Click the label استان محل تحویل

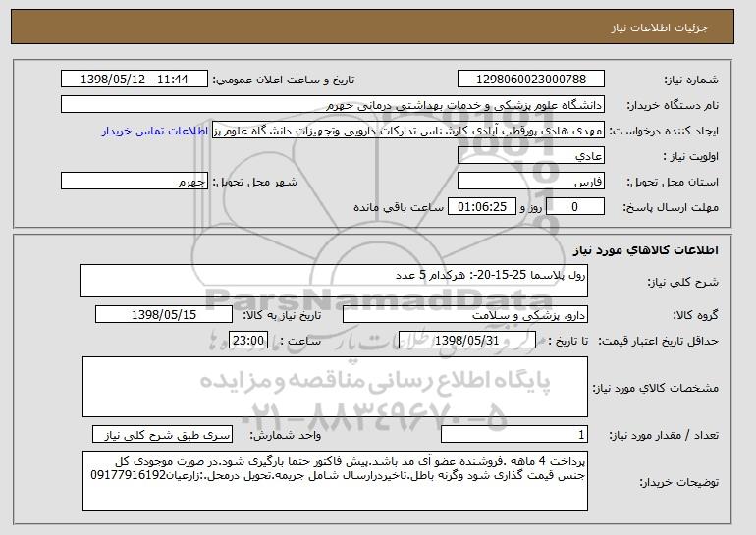click(x=673, y=182)
